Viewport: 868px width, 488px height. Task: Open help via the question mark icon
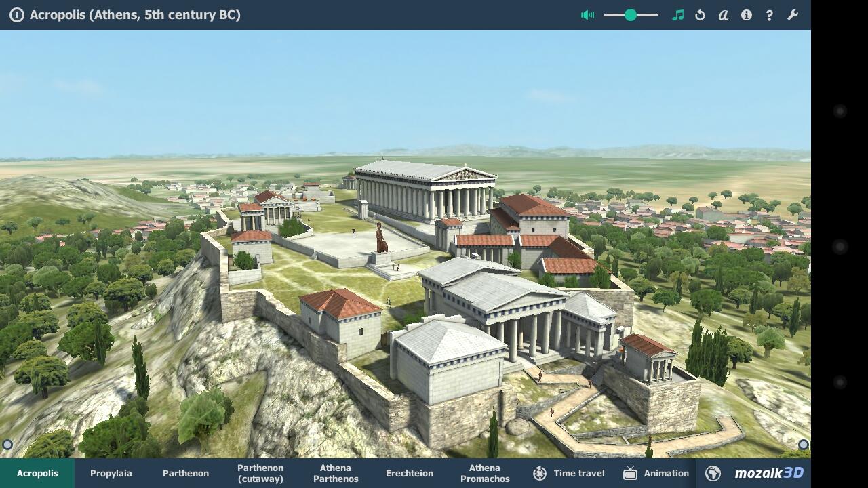[770, 15]
